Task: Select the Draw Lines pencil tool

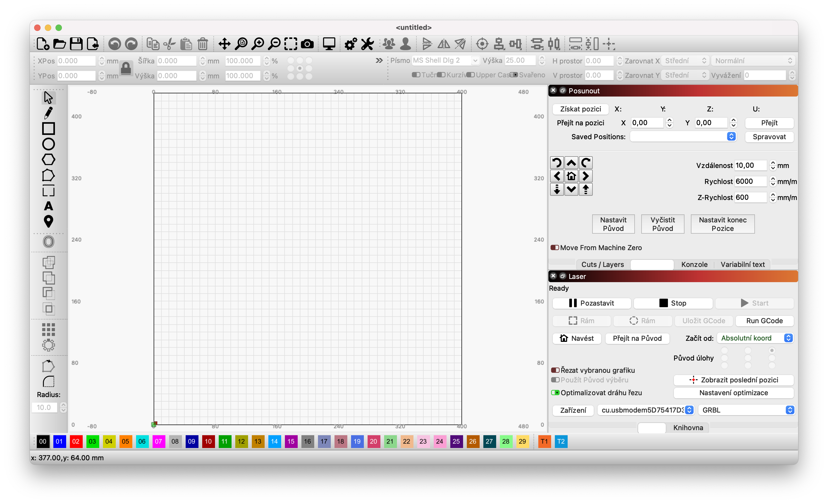Action: (48, 113)
